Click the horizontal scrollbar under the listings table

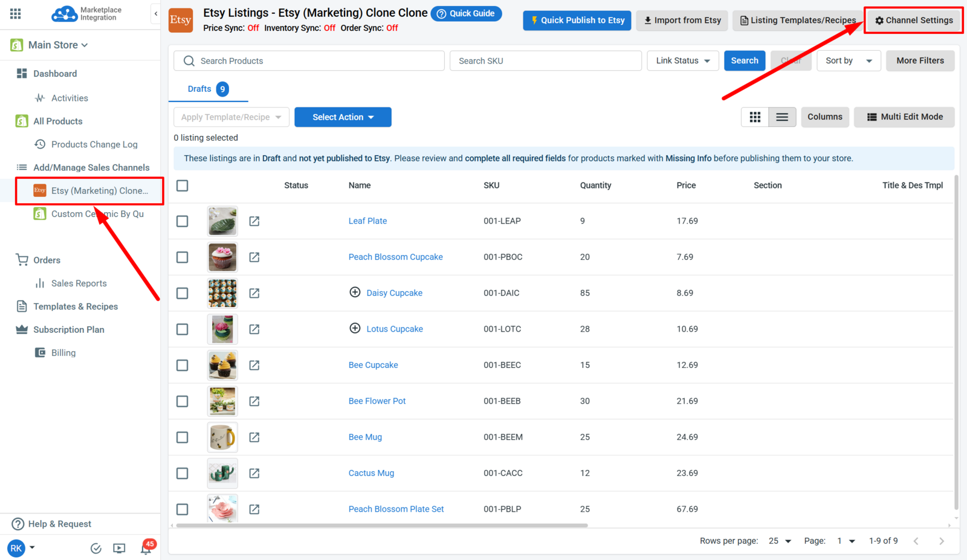[382, 526]
